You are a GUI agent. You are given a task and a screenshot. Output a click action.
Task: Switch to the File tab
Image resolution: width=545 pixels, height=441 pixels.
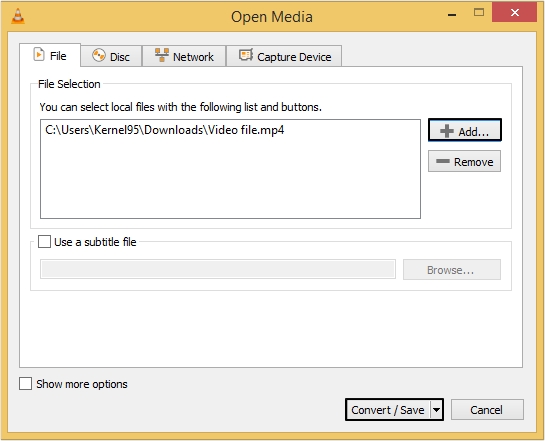tap(50, 55)
